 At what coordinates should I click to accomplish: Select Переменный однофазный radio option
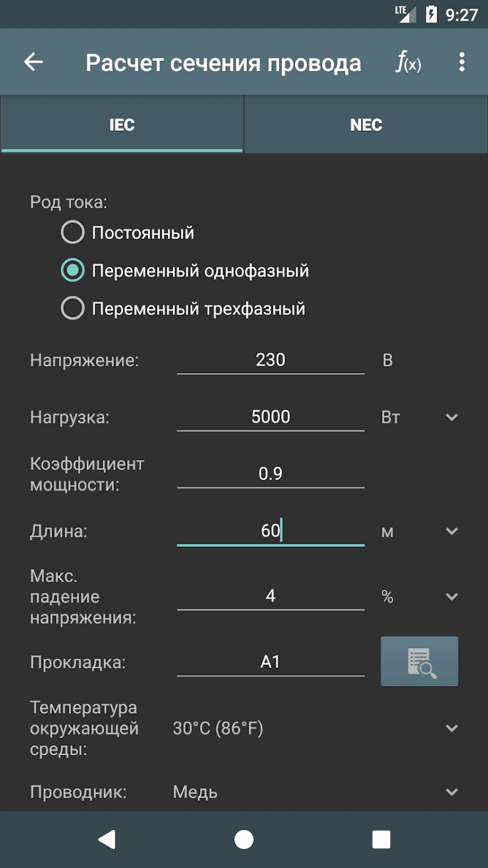click(x=73, y=270)
